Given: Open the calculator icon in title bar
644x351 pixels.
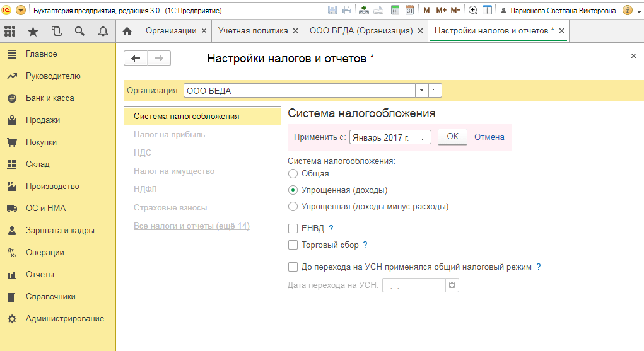Looking at the screenshot, I should pos(395,10).
